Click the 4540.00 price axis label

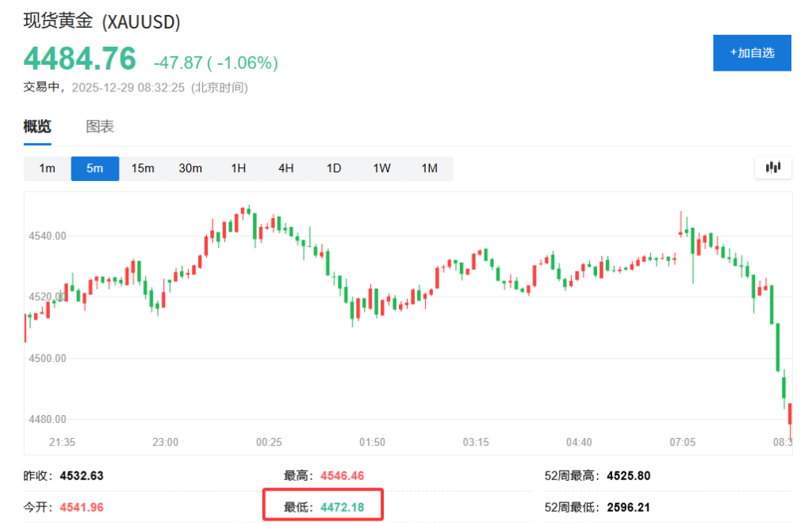pyautogui.click(x=48, y=236)
